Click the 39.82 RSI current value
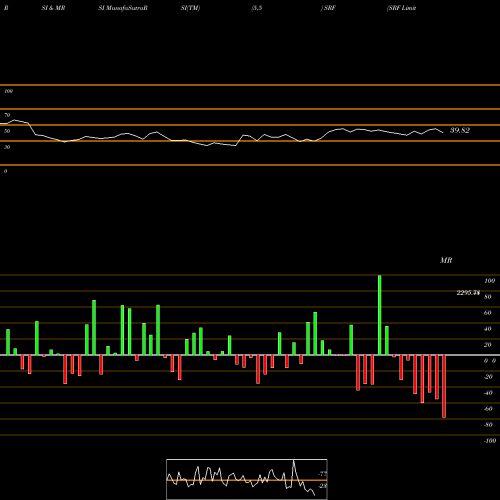 (x=460, y=130)
